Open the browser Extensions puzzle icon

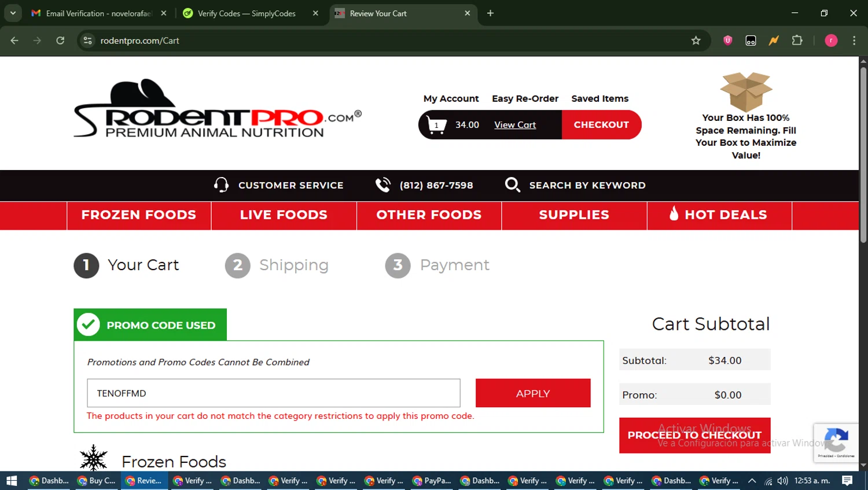tap(797, 40)
